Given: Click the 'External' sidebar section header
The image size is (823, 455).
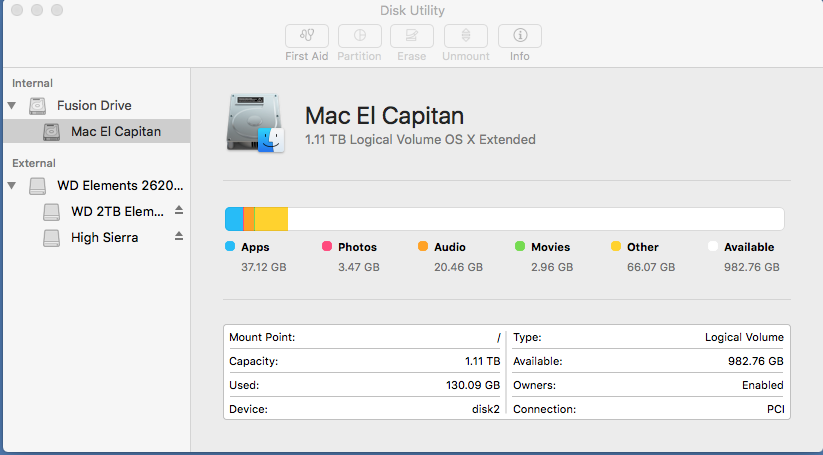Looking at the screenshot, I should (x=34, y=163).
